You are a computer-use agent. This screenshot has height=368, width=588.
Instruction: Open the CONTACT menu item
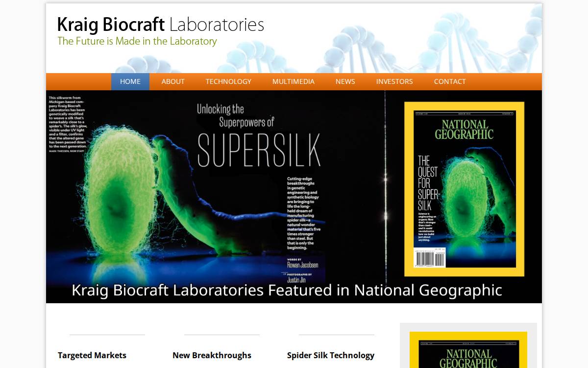[450, 81]
